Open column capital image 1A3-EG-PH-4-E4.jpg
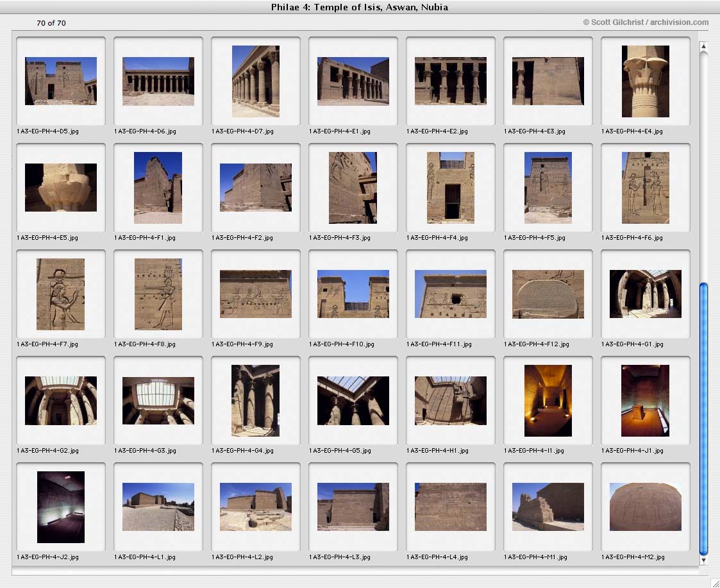 (x=645, y=81)
